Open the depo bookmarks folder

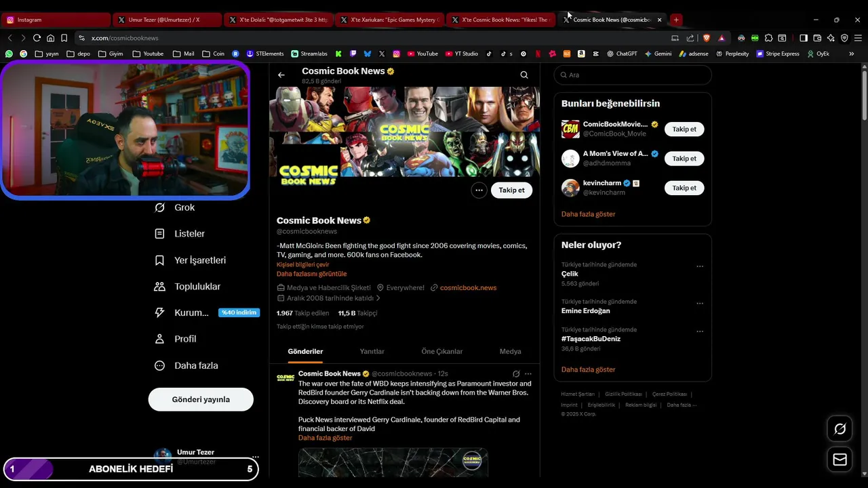[x=78, y=54]
